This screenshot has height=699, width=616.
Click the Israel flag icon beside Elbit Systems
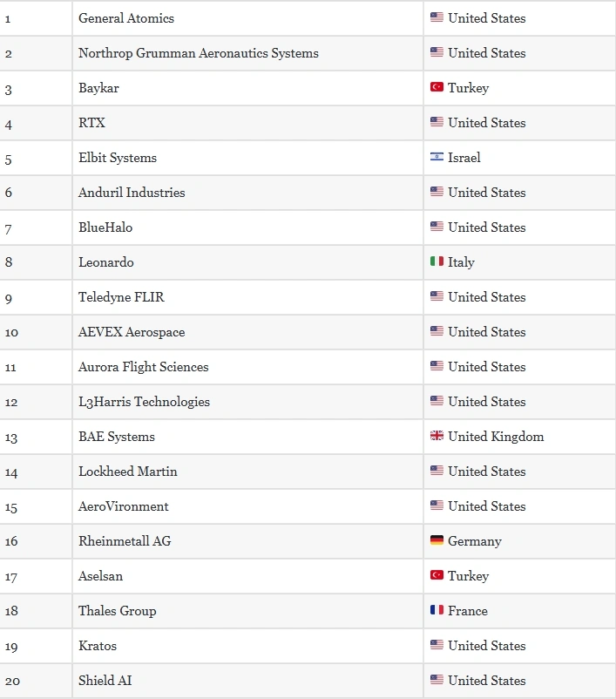[437, 157]
